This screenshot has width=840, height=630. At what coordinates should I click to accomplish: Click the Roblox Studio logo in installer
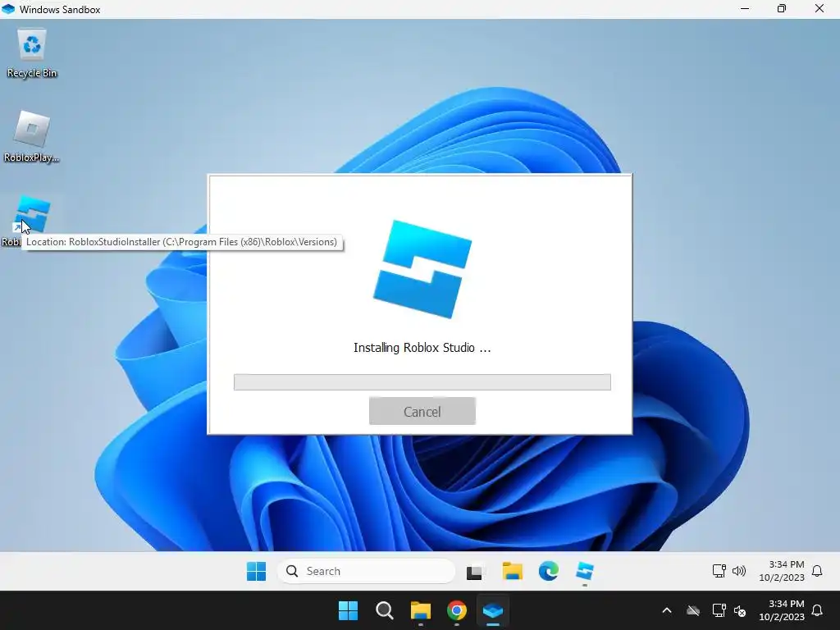(x=422, y=269)
